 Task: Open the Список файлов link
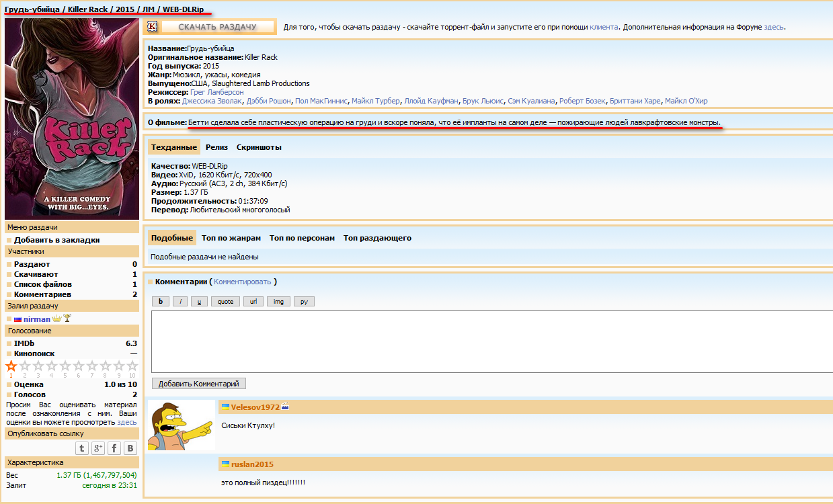tap(42, 284)
